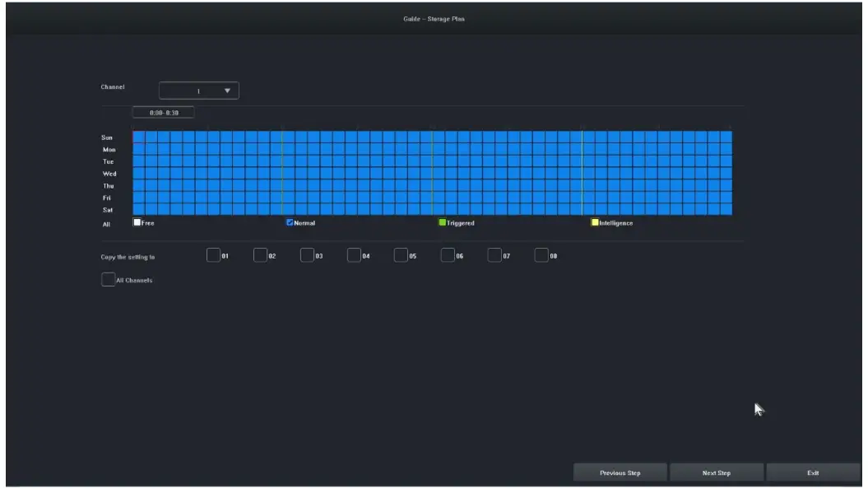Select the Sat row label

pyautogui.click(x=108, y=210)
